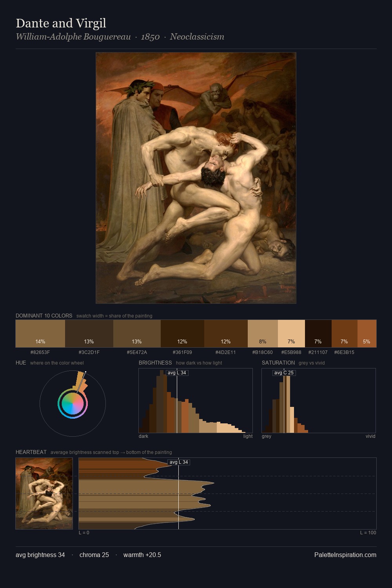Select the #211107 7% color swatch
The width and height of the screenshot is (392, 588).
[x=318, y=334]
